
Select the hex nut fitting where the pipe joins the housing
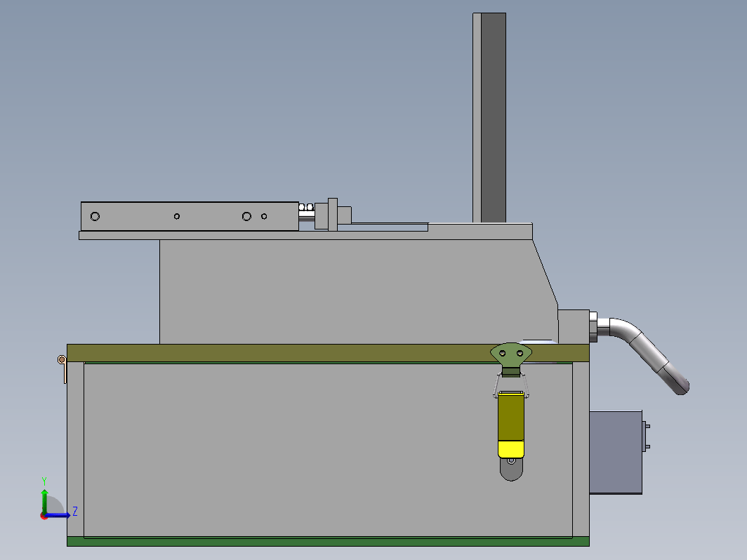tap(593, 327)
